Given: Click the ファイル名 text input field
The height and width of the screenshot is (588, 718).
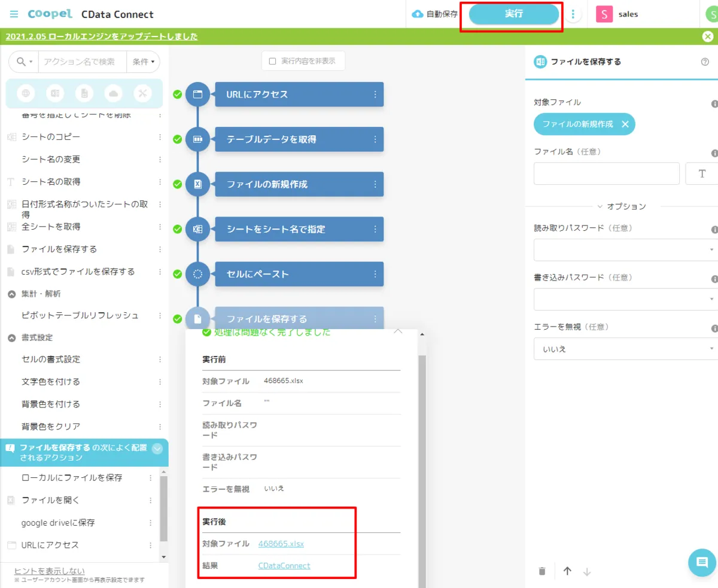Looking at the screenshot, I should coord(606,173).
